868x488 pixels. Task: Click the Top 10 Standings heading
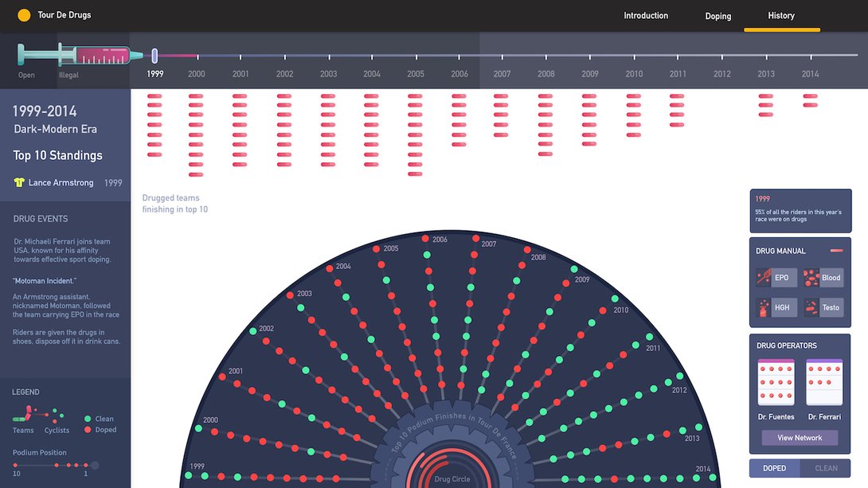coord(57,155)
